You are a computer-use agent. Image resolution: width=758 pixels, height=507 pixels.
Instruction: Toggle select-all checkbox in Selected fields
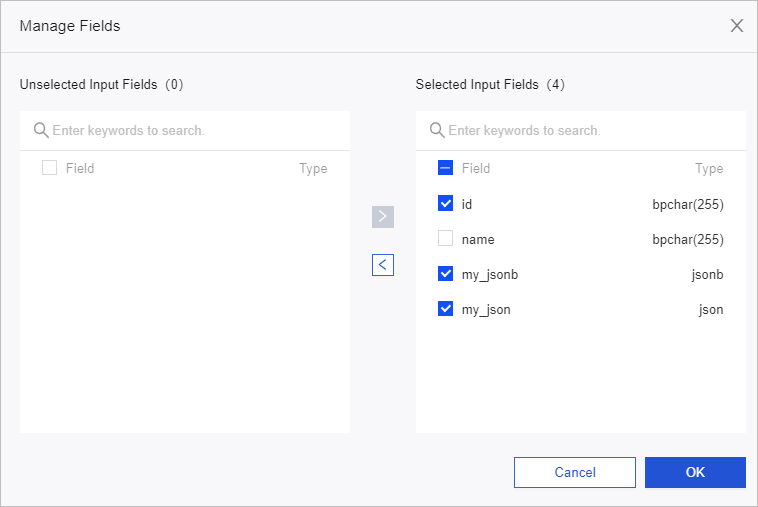446,168
